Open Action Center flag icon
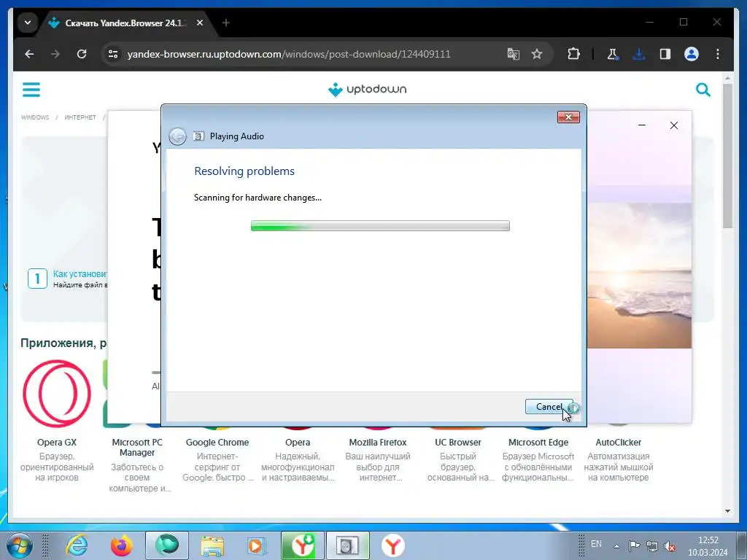Image resolution: width=747 pixels, height=560 pixels. (x=634, y=545)
